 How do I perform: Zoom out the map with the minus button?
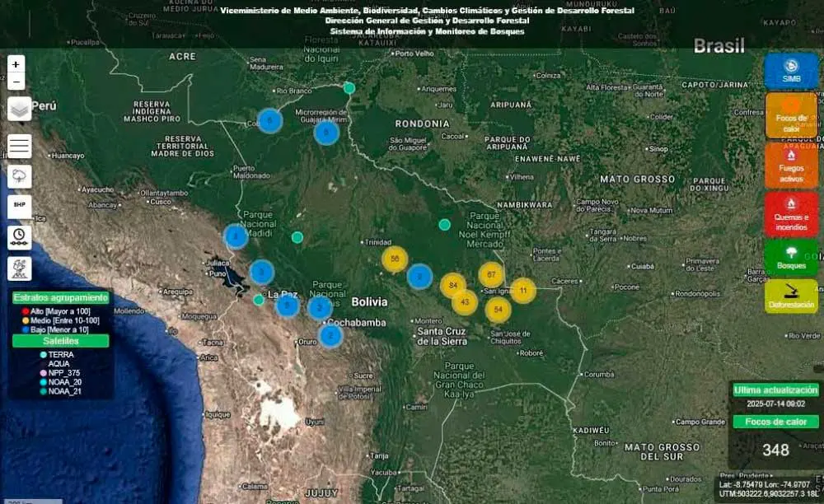pos(16,82)
